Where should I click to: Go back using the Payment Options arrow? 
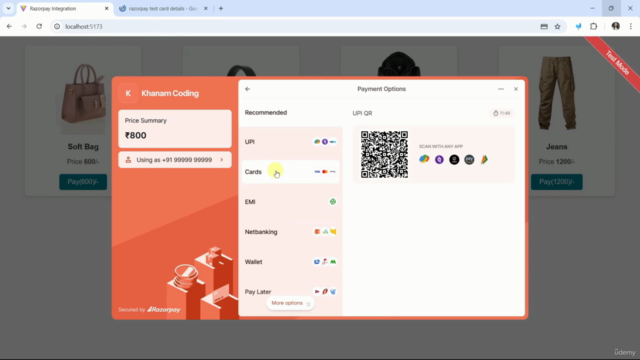click(x=247, y=89)
